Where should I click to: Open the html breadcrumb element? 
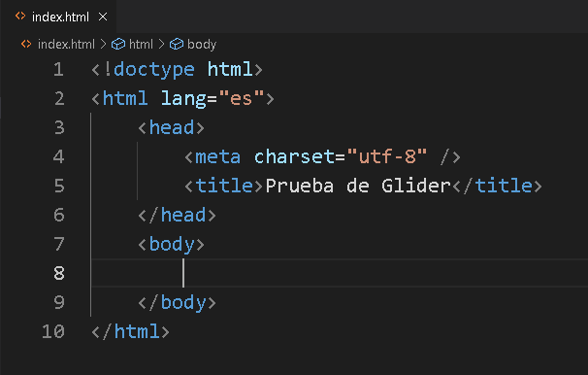pos(141,45)
